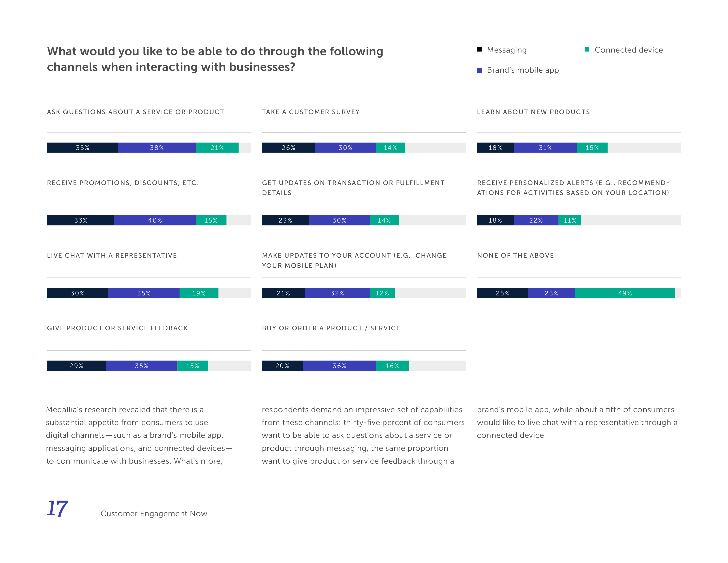Click the 'None of the Above' heading
Viewport: 728px width, 563px height.
click(x=515, y=255)
